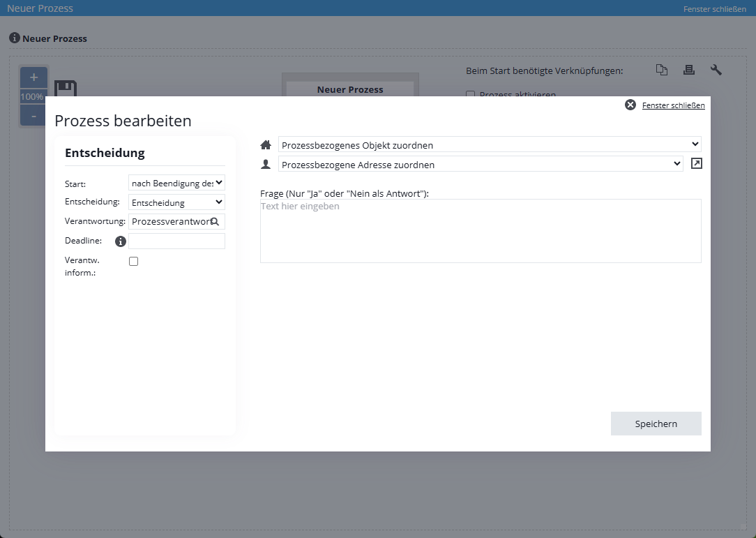Image resolution: width=756 pixels, height=538 pixels.
Task: Toggle the Verantw. inform. checkbox
Action: tap(134, 261)
